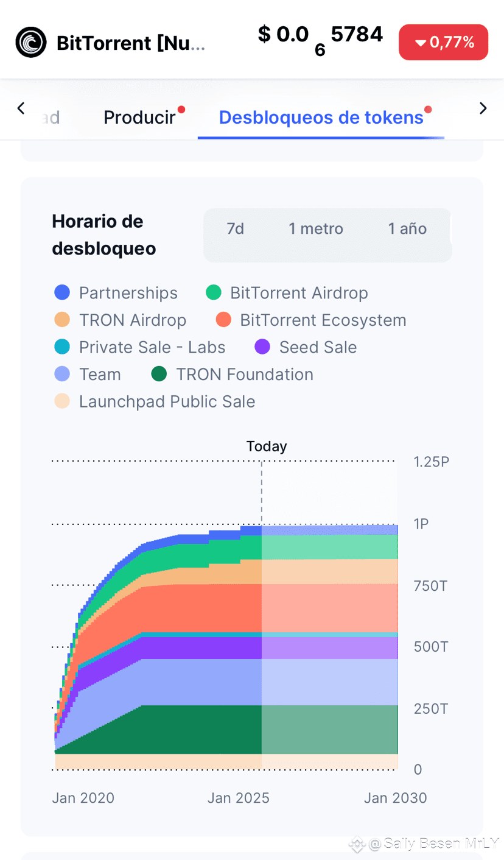Viewport: 504px width, 860px height.
Task: Click the BitTorrent [Nu... coin title
Action: coord(131,43)
